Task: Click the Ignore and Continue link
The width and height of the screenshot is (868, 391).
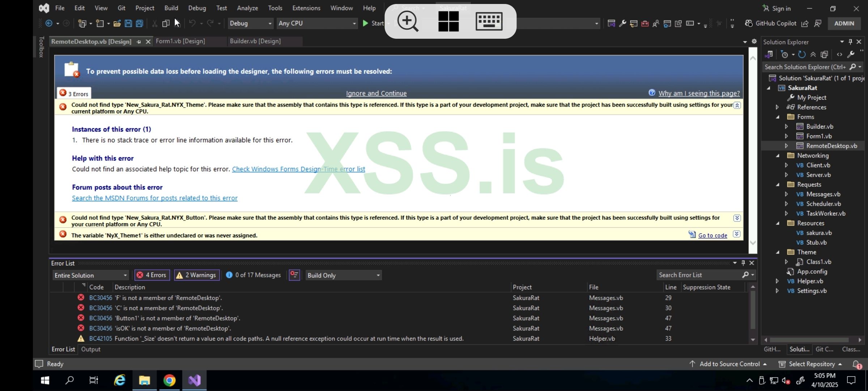Action: coord(376,93)
